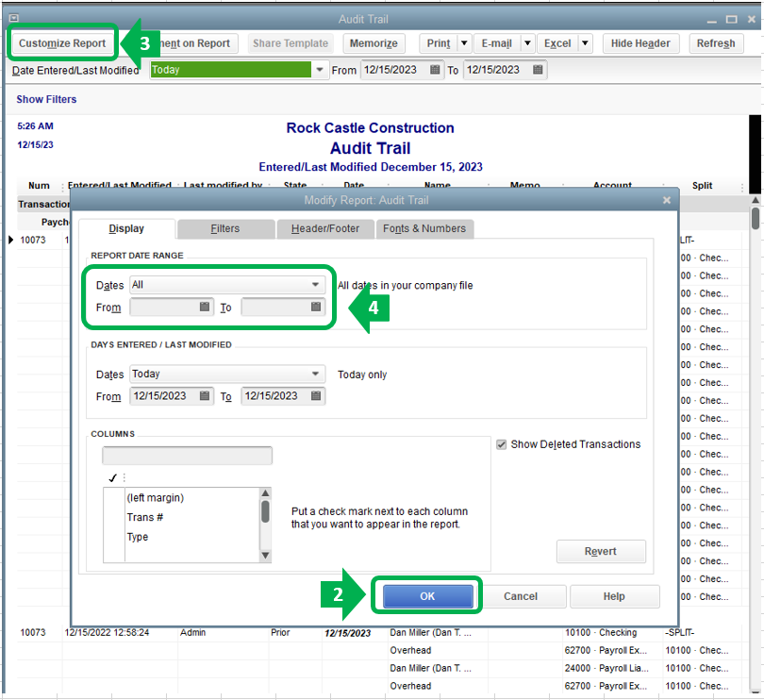Click the Num column header
The image size is (764, 700).
[39, 186]
